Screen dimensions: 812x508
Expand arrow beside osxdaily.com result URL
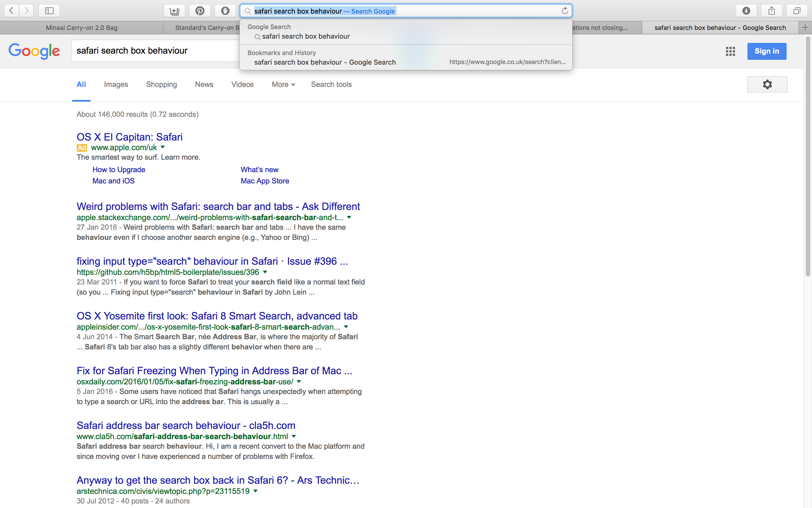(299, 382)
